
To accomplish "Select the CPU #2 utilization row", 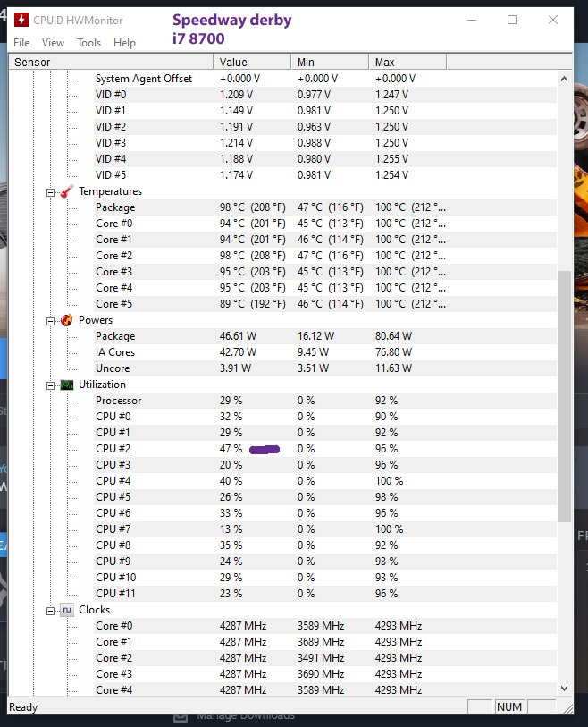I will tap(113, 449).
